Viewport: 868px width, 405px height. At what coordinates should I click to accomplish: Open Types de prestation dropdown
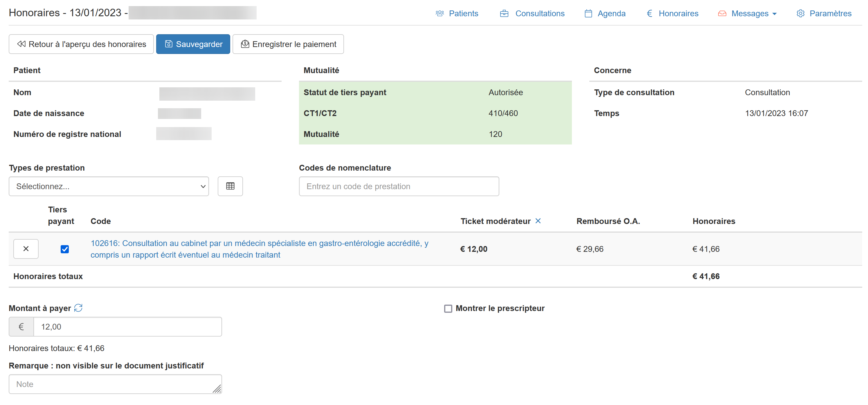(109, 186)
